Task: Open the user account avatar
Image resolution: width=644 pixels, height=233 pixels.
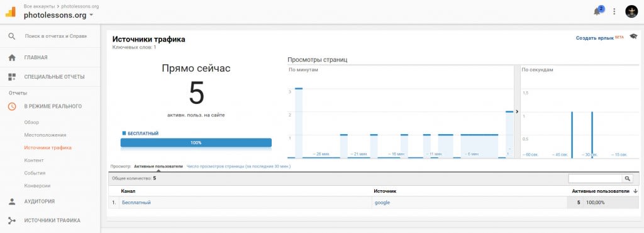Action: [x=631, y=11]
